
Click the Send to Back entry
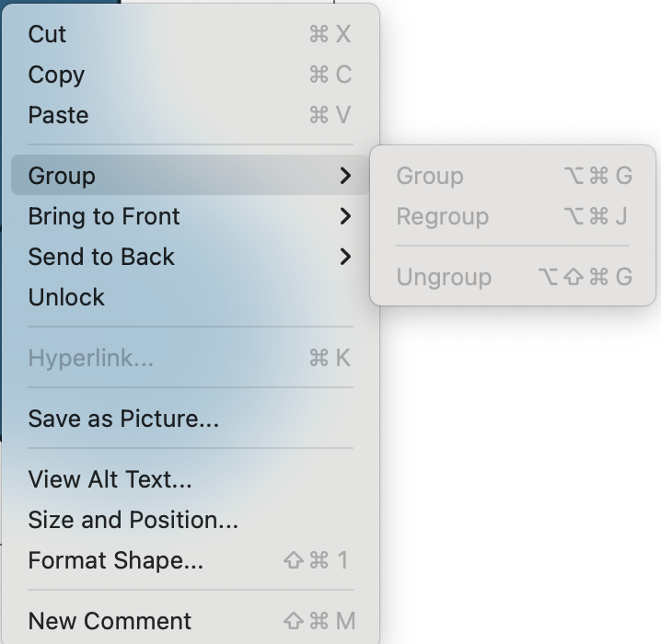pyautogui.click(x=101, y=257)
